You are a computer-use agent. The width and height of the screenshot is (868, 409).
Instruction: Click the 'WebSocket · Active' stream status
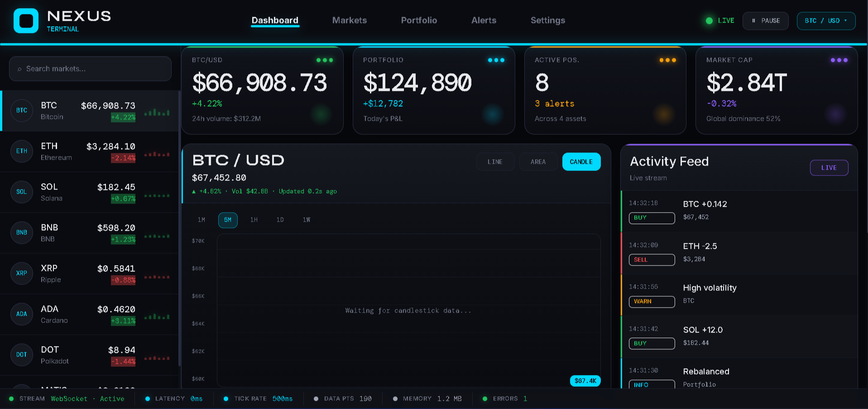(87, 399)
